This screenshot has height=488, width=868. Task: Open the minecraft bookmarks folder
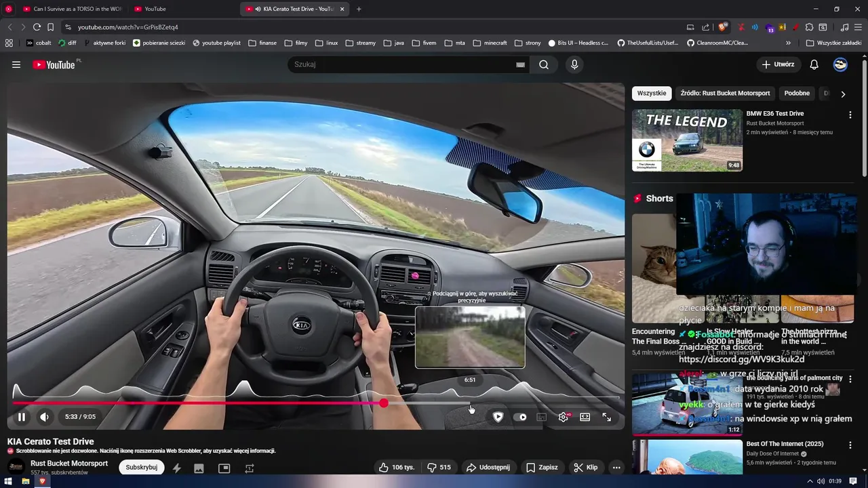[490, 43]
